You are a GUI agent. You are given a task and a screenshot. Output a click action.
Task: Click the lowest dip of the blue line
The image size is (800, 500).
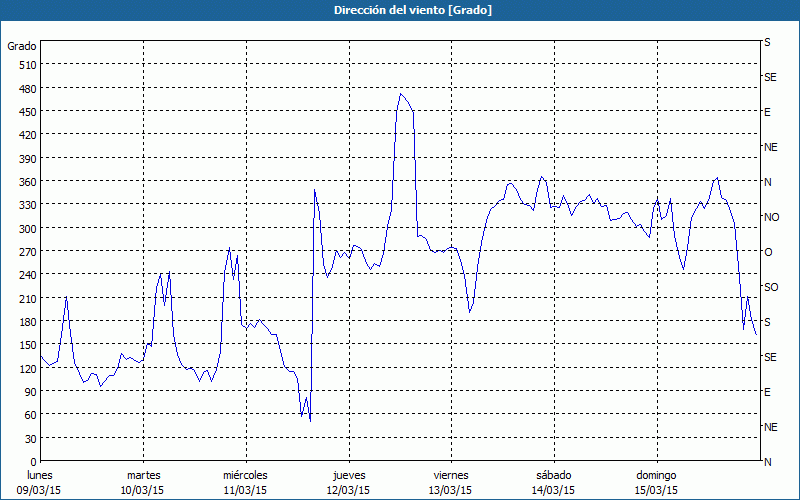310,421
